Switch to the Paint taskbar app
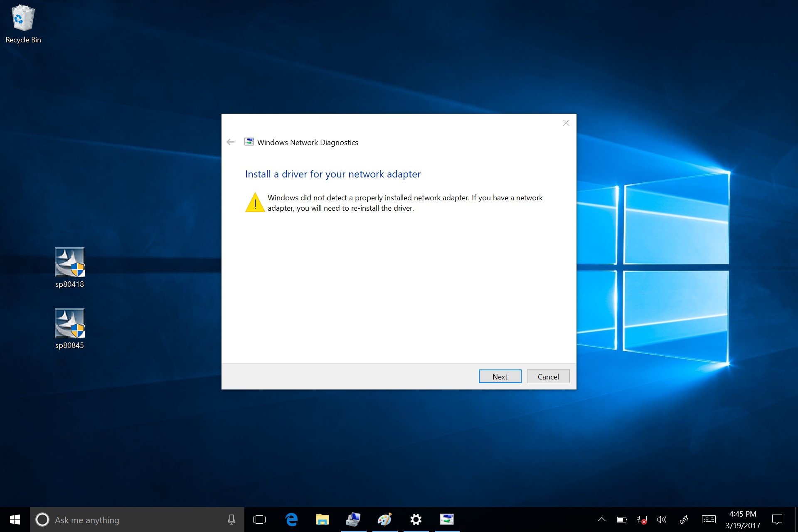Image resolution: width=798 pixels, height=532 pixels. pyautogui.click(x=385, y=520)
